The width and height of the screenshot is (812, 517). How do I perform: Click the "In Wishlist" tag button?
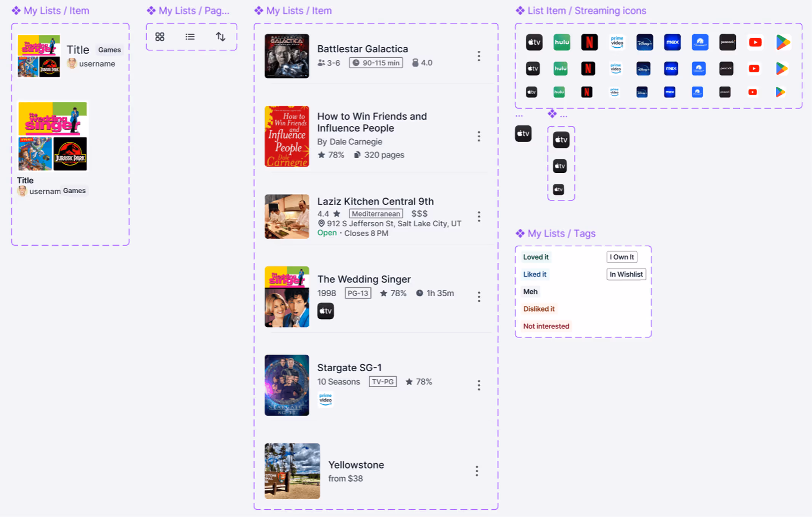[626, 274]
